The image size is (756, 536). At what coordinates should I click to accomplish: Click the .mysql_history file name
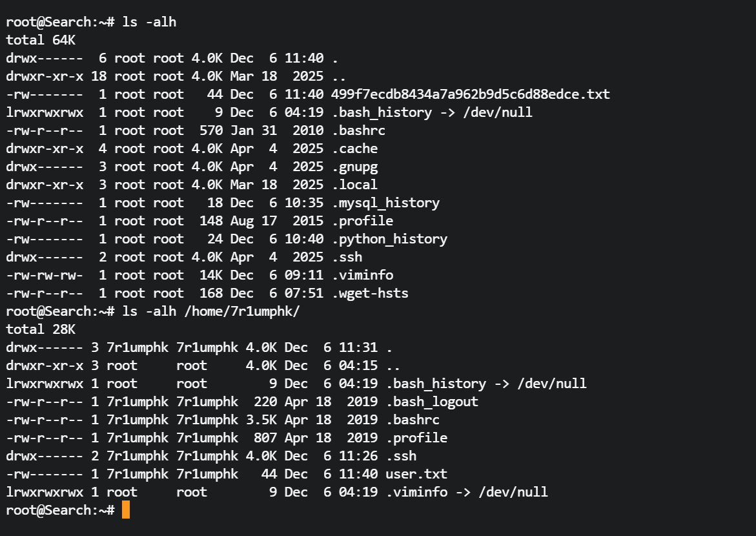pyautogui.click(x=385, y=203)
